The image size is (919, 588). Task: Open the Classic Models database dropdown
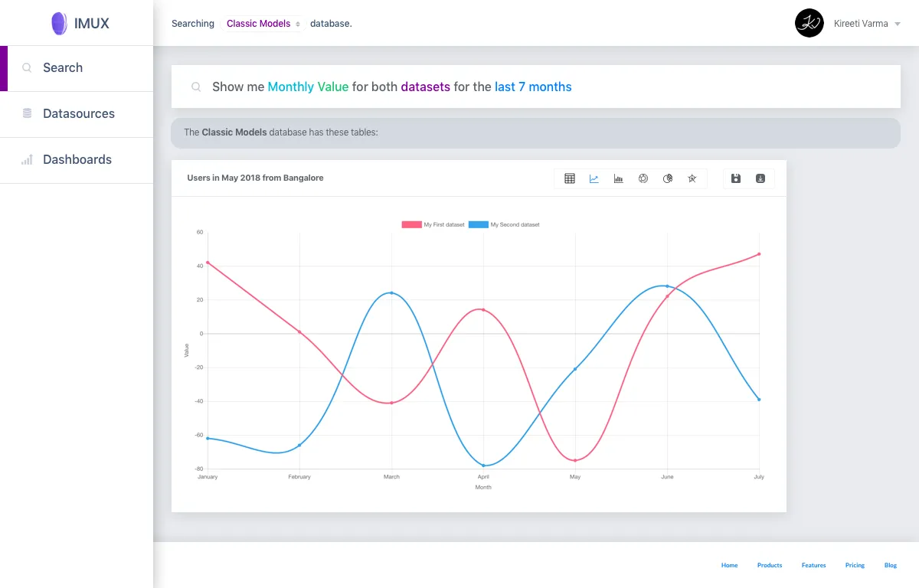pyautogui.click(x=263, y=24)
